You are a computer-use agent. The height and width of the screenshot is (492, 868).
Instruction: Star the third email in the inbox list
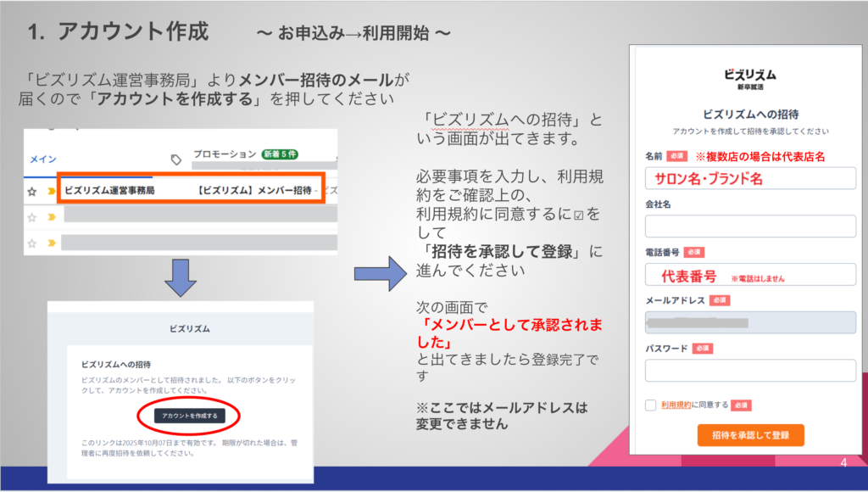[31, 243]
